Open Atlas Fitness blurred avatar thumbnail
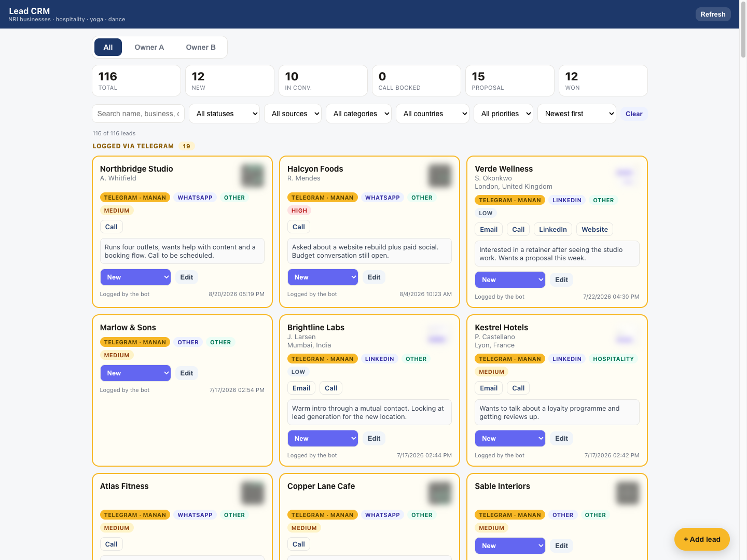This screenshot has height=560, width=747. point(253,493)
